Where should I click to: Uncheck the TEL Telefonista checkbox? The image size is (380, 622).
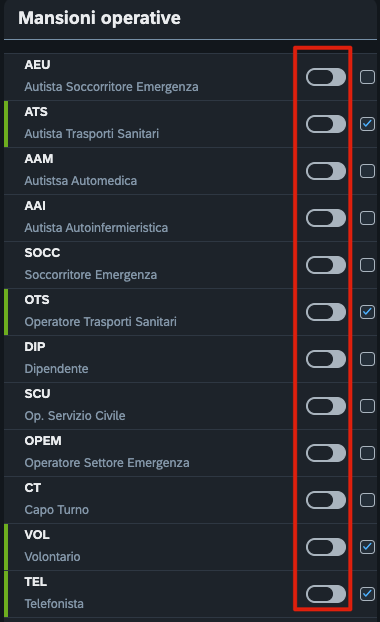(367, 594)
